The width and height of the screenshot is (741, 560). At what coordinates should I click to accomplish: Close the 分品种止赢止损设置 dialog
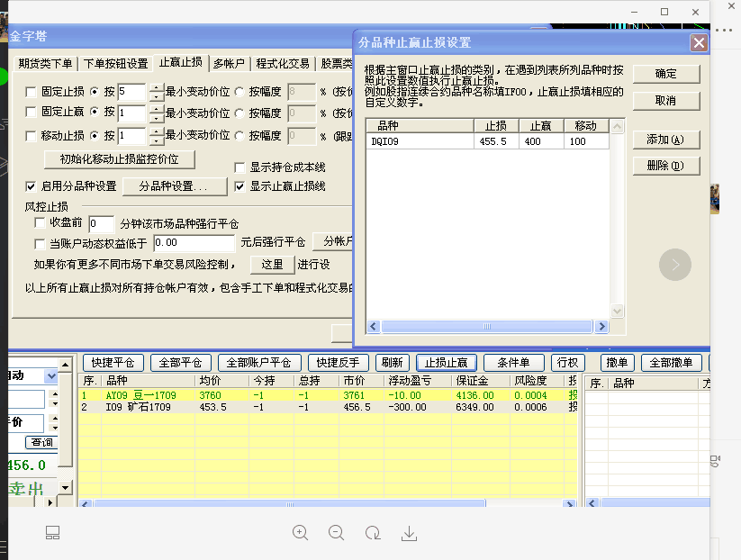[698, 43]
